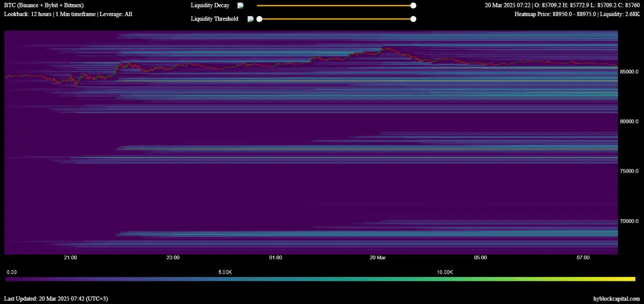Click the Liquidity Decay info icon

(240, 5)
